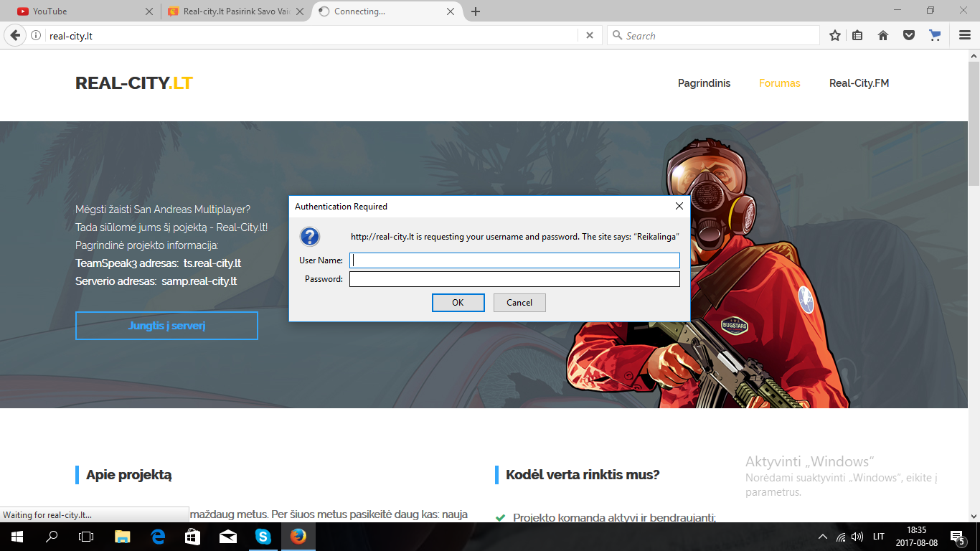This screenshot has width=980, height=551.
Task: Click the Kodėl verta rinktis mus? heading
Action: pos(583,475)
